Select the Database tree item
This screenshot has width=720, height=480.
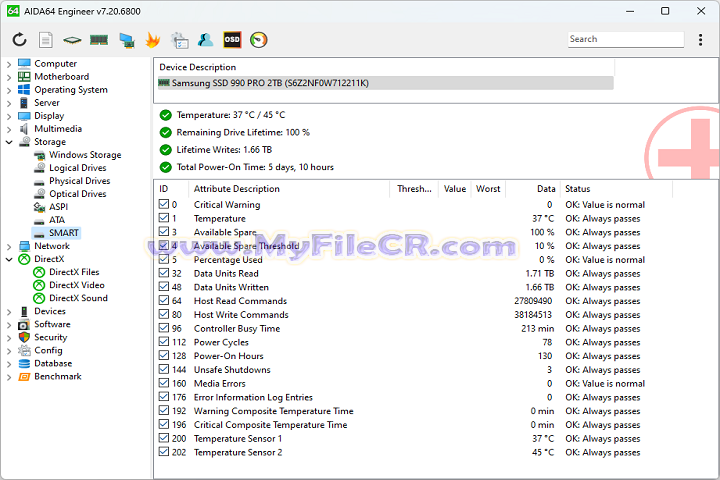tap(53, 363)
